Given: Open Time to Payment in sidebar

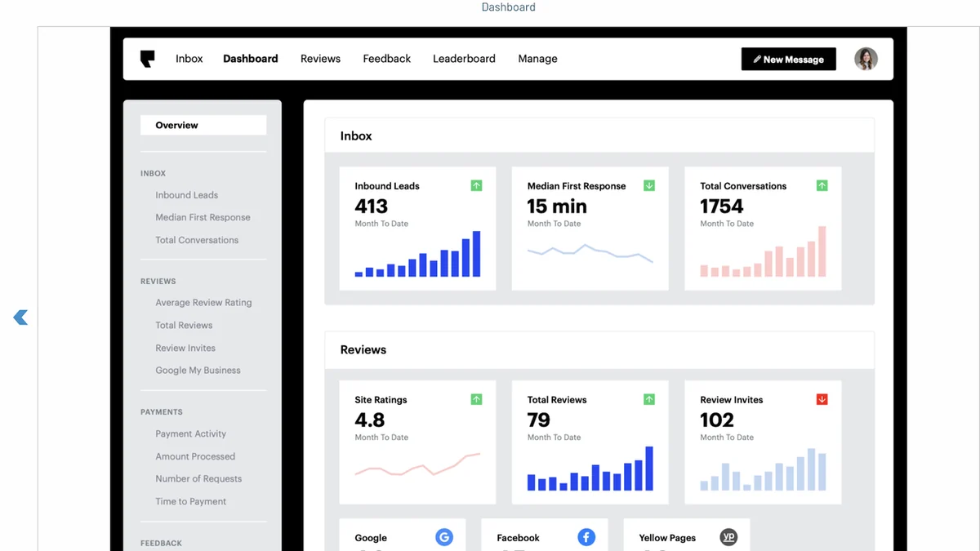Looking at the screenshot, I should (191, 501).
